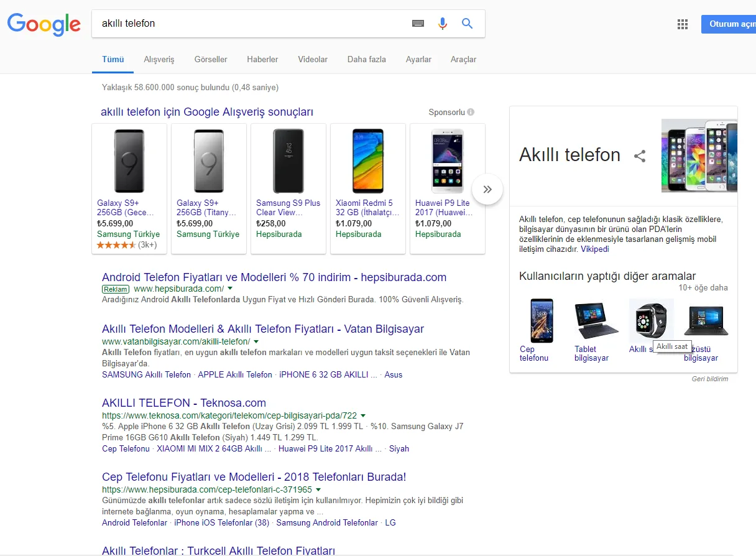
Task: Click the blue search magnifier icon
Action: click(468, 24)
